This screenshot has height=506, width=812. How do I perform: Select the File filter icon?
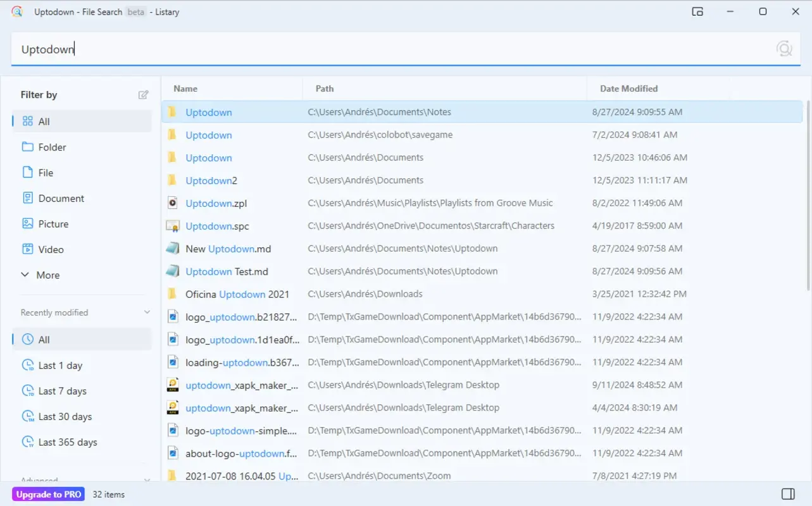pos(27,172)
